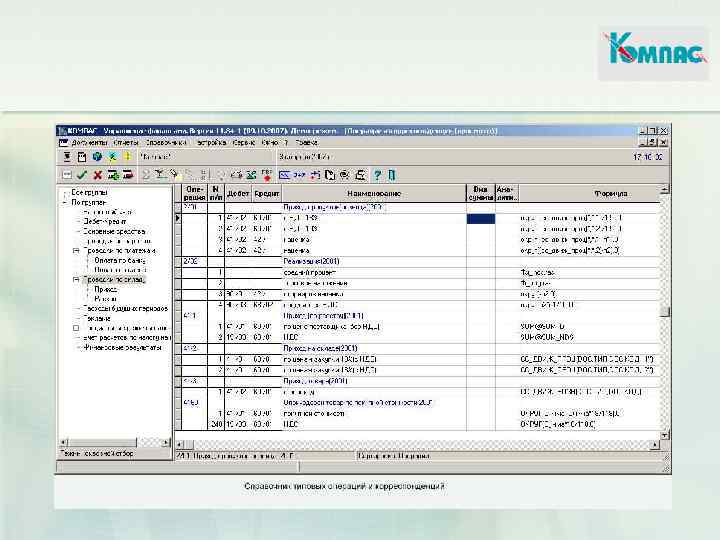Click vertical scrollbar down arrow of table
Image resolution: width=720 pixels, height=540 pixels.
[664, 434]
